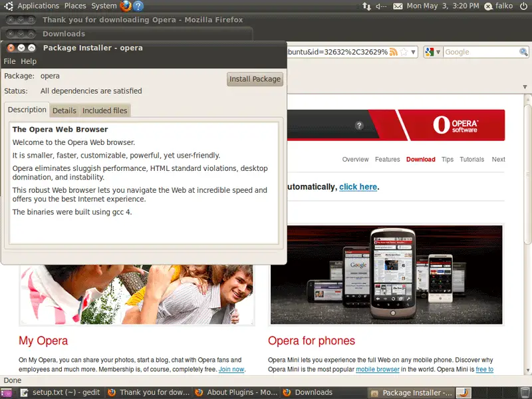
Task: Open the Features link on Opera page
Action: click(388, 160)
